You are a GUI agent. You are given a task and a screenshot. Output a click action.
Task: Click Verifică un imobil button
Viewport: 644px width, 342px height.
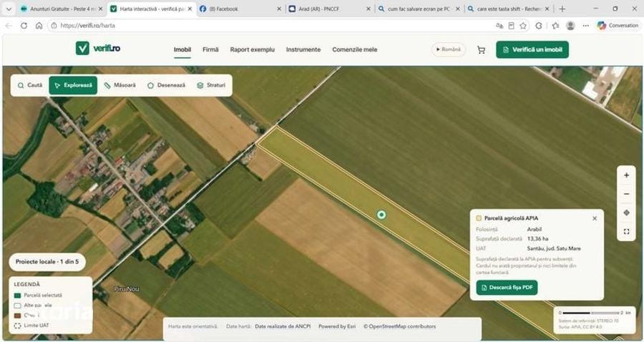[x=532, y=49]
